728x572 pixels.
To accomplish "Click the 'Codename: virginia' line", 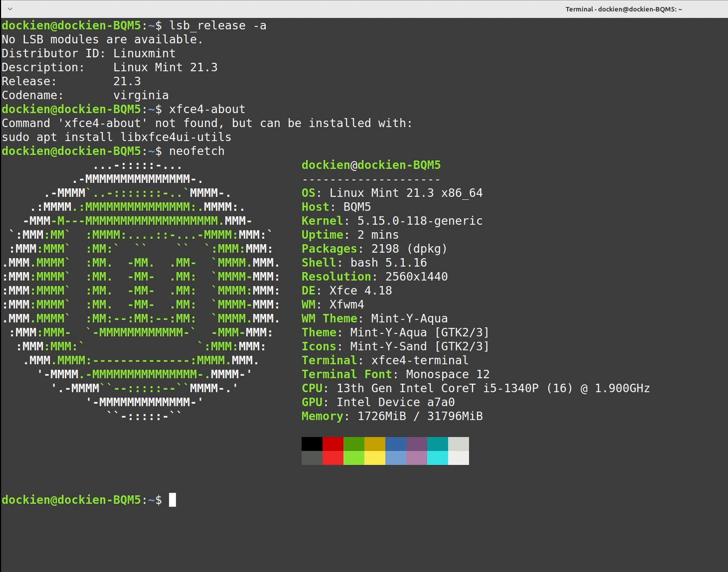I will [x=85, y=95].
